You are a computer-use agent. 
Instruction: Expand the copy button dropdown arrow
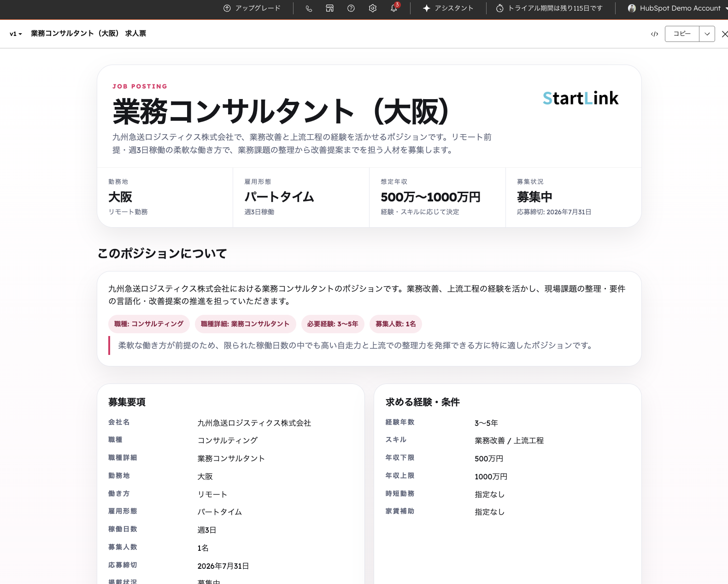tap(707, 34)
